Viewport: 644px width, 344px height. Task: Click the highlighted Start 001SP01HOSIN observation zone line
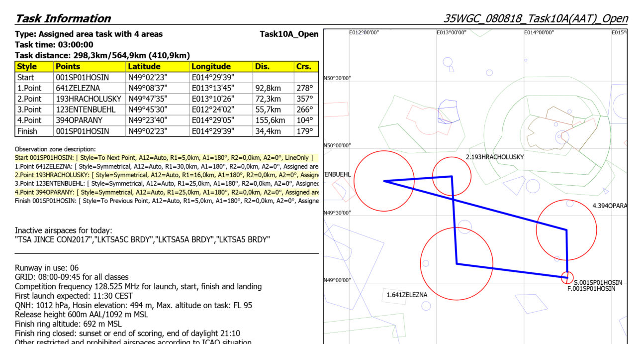point(164,157)
